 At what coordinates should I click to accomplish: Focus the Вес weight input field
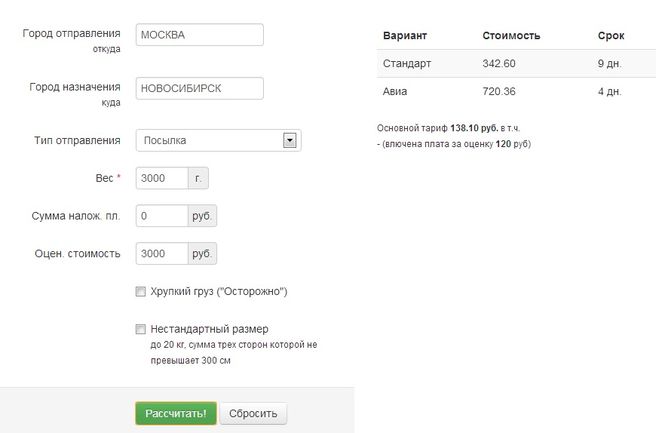point(161,178)
